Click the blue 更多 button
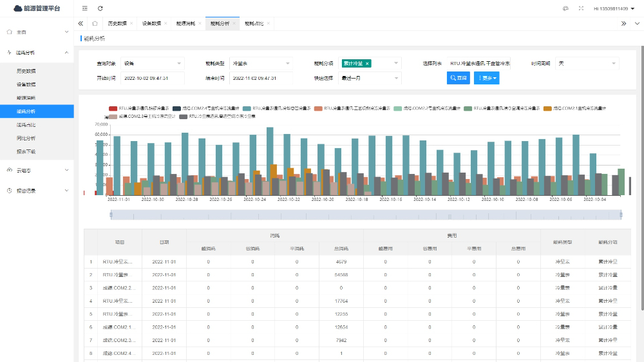The image size is (644, 362). (487, 78)
